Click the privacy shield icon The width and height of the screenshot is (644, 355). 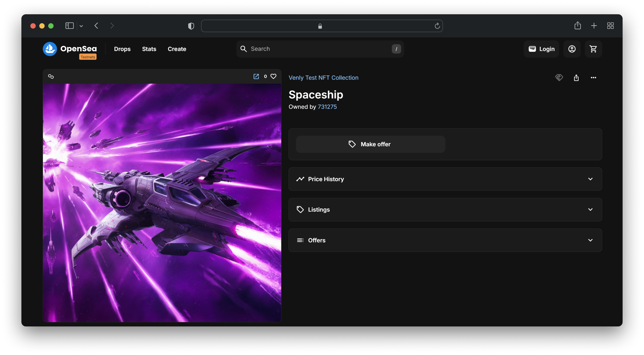pos(191,26)
